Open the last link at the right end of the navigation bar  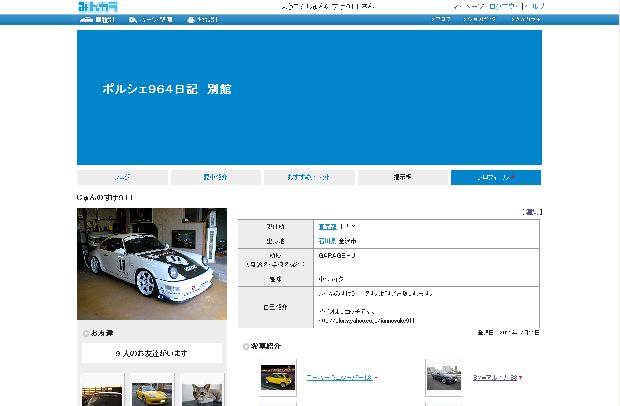click(525, 19)
